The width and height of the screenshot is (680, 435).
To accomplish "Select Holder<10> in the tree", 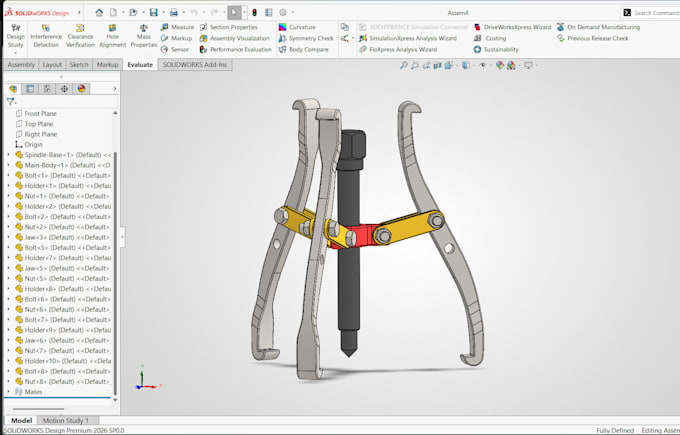I will tap(63, 361).
